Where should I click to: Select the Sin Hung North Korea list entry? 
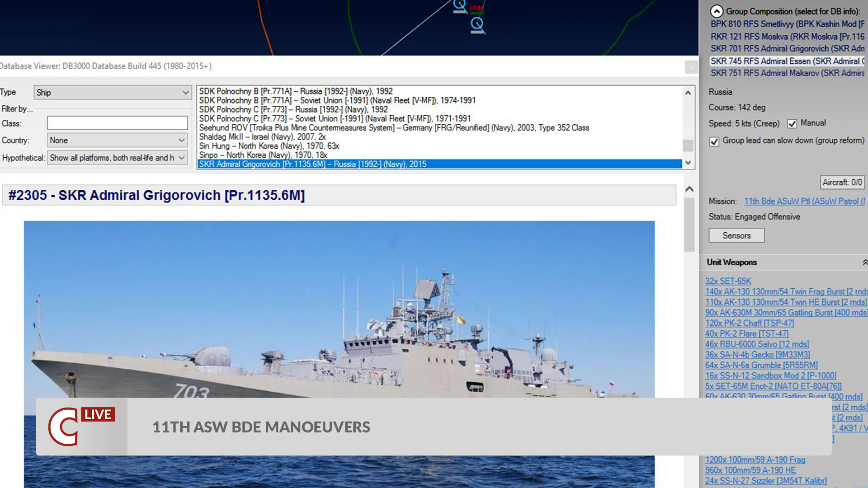269,146
